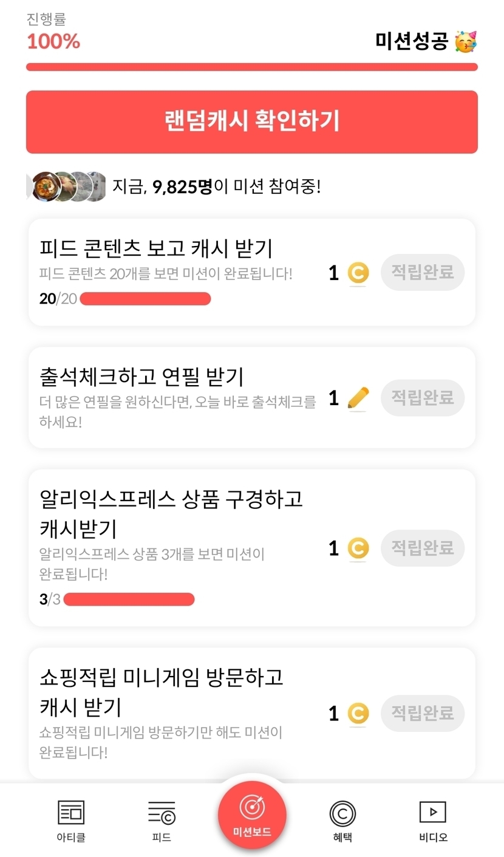Tap the participant profile thumbnails
This screenshot has width=504, height=857.
67,186
